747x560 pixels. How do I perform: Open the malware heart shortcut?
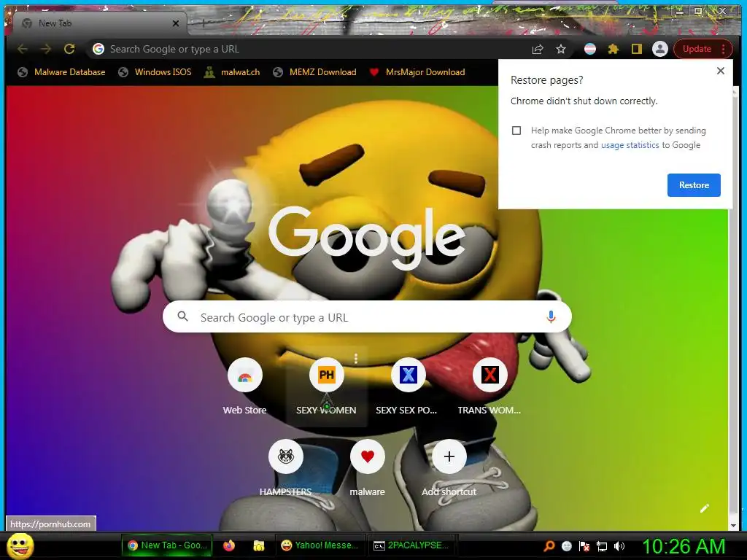pos(368,467)
